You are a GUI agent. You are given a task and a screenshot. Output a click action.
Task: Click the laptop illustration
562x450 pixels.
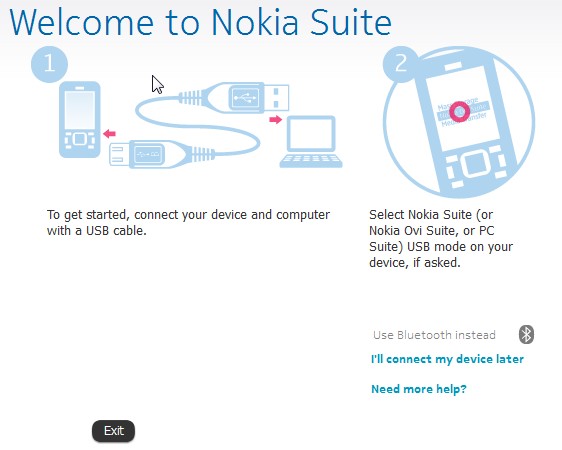click(311, 142)
